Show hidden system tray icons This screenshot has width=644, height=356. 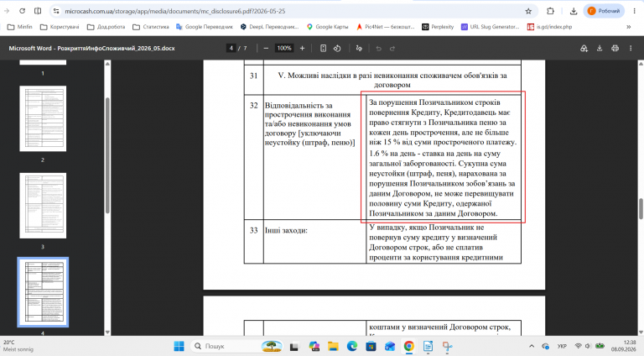(532, 346)
